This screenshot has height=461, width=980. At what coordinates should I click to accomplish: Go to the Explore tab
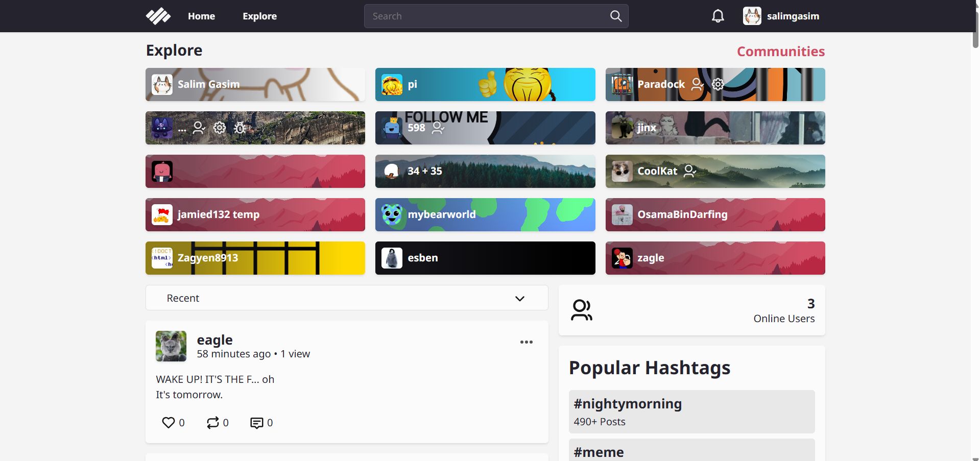tap(259, 16)
